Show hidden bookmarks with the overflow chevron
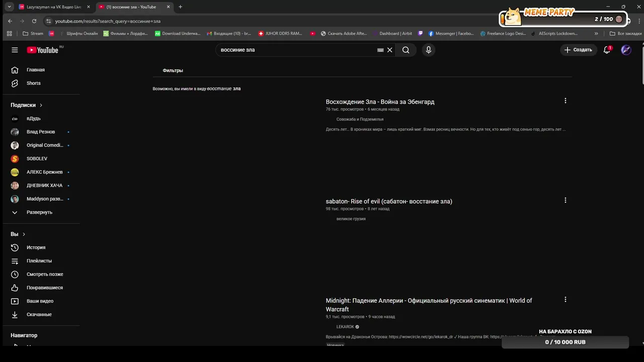Viewport: 644px width, 362px height. [x=596, y=34]
